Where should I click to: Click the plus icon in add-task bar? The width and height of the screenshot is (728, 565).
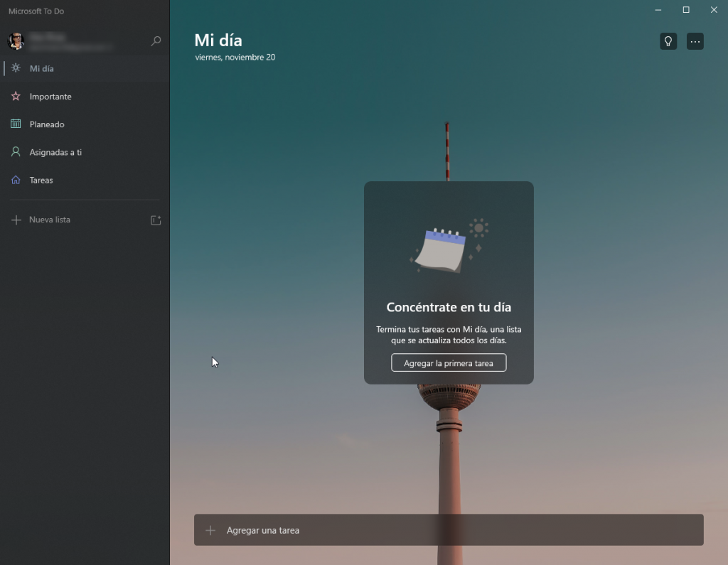pos(210,530)
